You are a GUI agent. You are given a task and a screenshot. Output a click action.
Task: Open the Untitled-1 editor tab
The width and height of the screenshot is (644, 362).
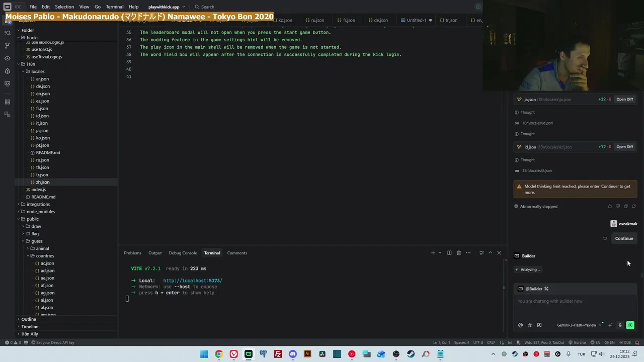[x=417, y=20]
